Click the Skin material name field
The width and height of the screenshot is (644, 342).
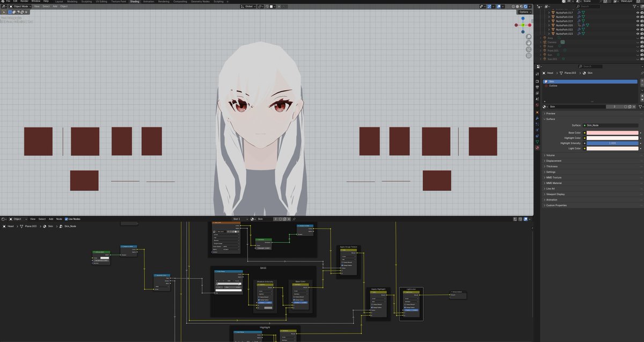click(x=577, y=107)
